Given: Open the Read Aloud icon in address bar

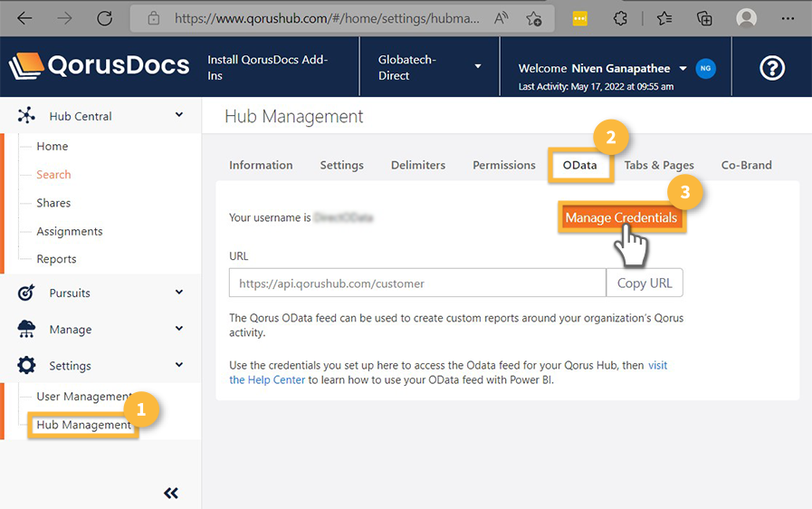Looking at the screenshot, I should pyautogui.click(x=501, y=19).
